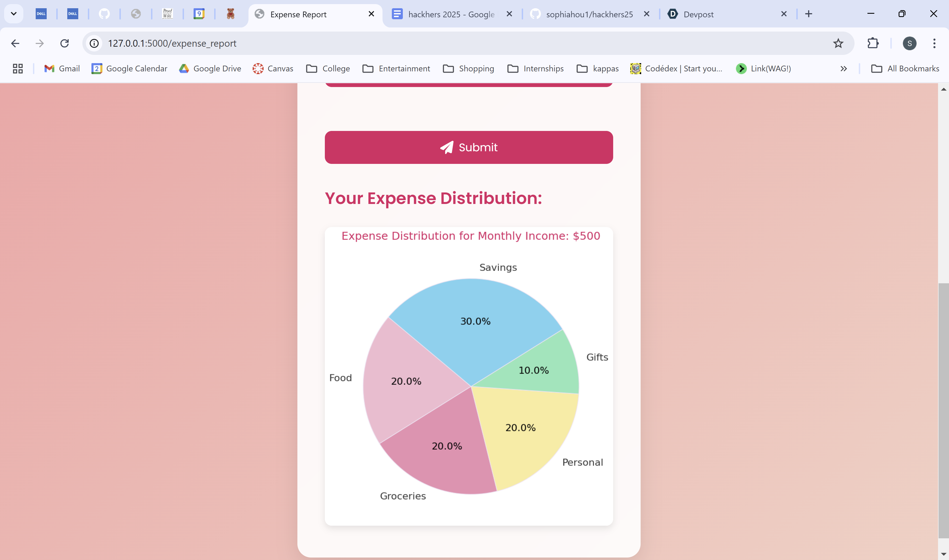
Task: Expand the All Bookmarks folder
Action: (x=905, y=68)
